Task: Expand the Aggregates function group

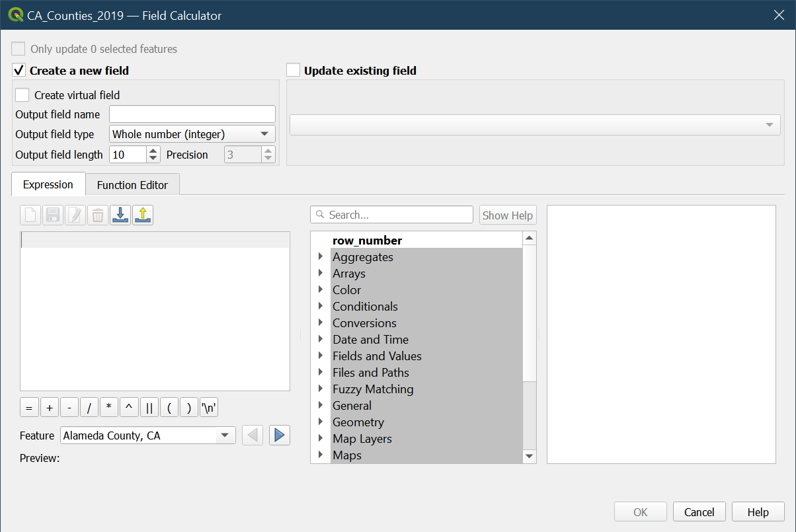Action: click(x=321, y=257)
